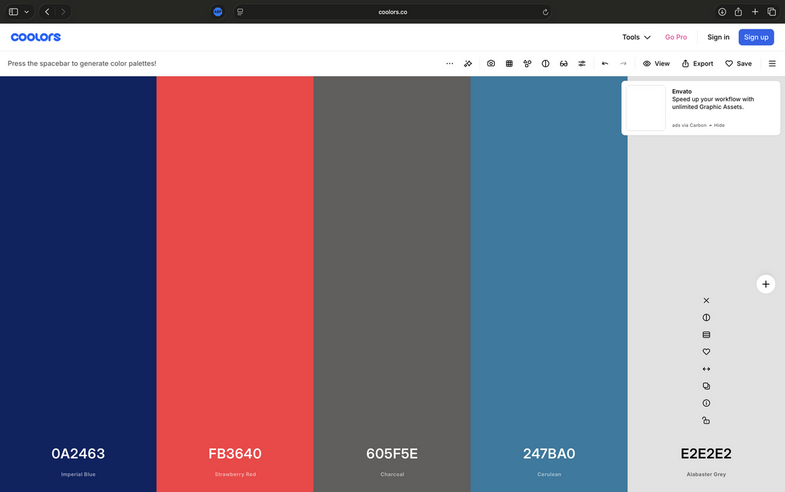Remove the Alabaster Grey color column
Screen dimensions: 785x492
click(x=706, y=300)
